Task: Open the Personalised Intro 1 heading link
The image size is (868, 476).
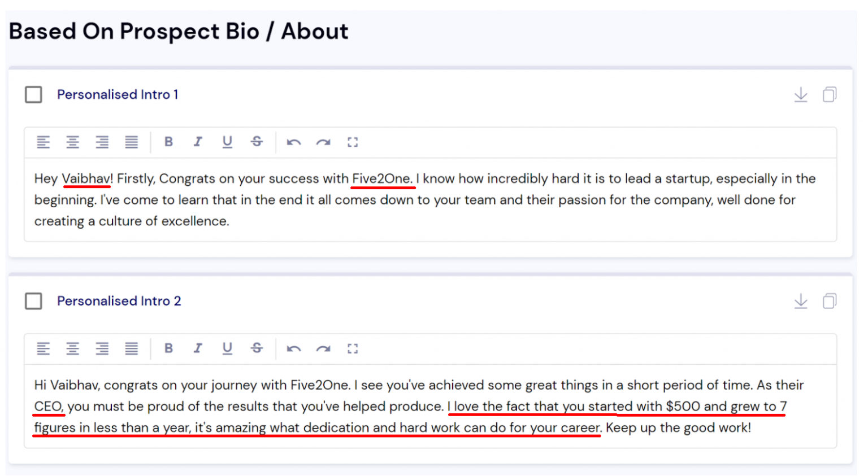Action: pyautogui.click(x=118, y=94)
